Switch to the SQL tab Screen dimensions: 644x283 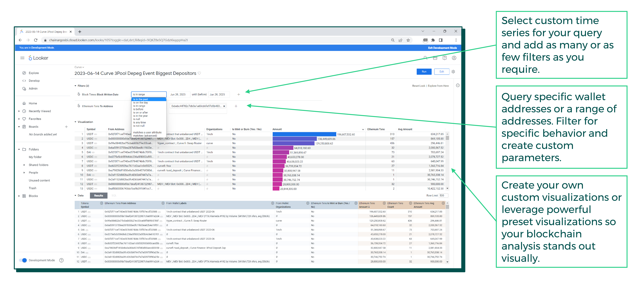[x=114, y=196]
